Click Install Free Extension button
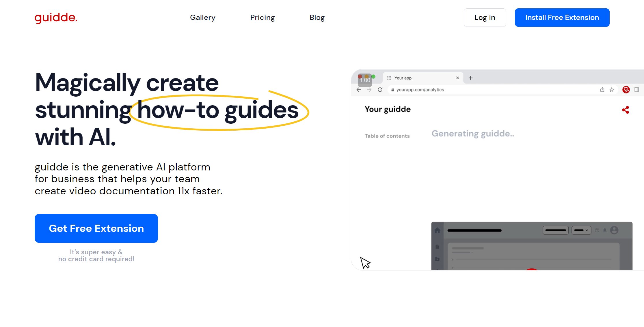The image size is (644, 327). [x=562, y=18]
